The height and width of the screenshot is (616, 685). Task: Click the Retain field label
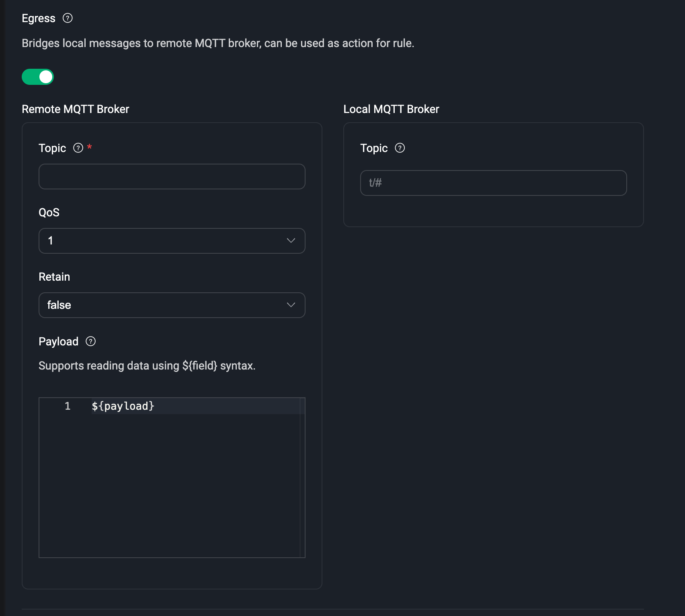pyautogui.click(x=54, y=277)
